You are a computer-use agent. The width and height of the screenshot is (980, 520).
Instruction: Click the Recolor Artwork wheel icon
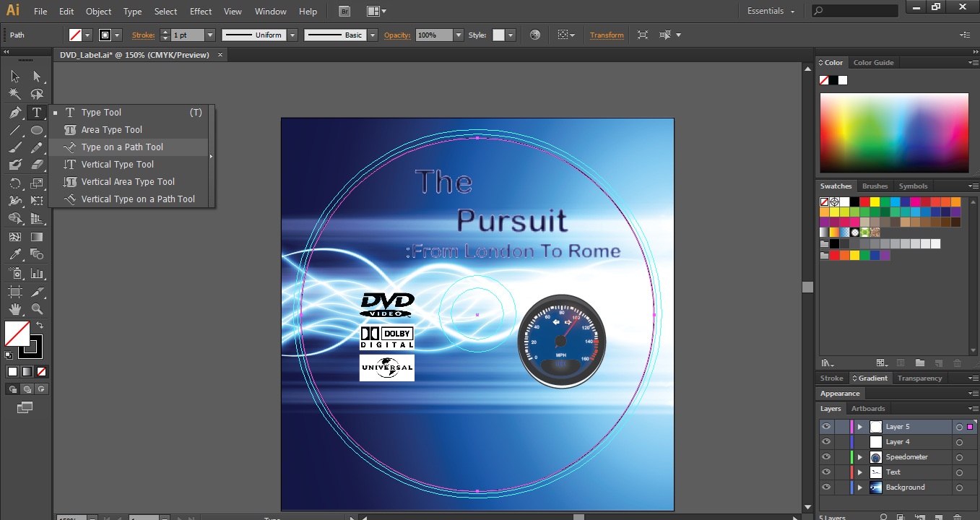[535, 35]
